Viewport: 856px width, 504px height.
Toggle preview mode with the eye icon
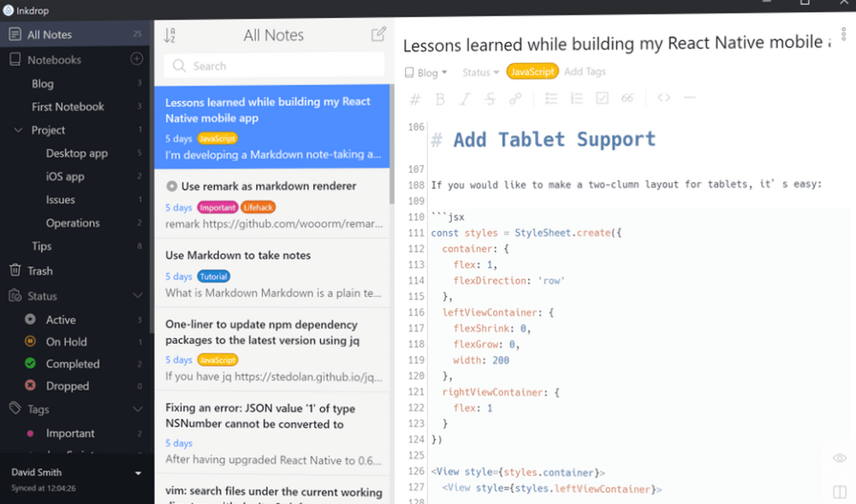coord(840,458)
